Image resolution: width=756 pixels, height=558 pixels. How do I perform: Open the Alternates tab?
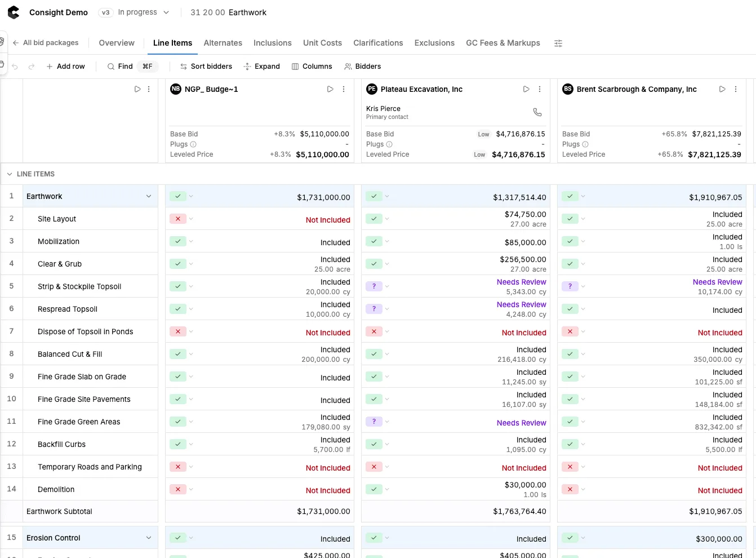[223, 43]
